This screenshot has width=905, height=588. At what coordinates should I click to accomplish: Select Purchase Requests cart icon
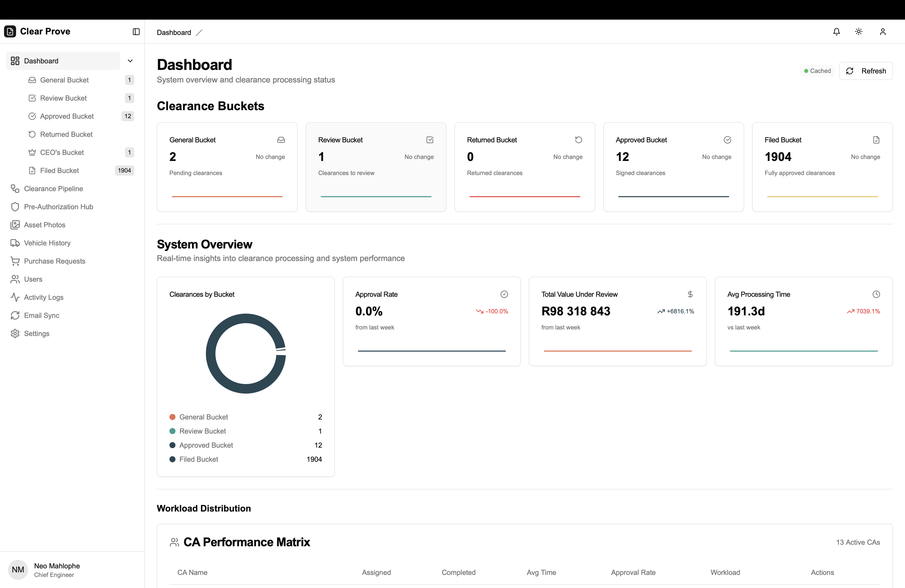pos(15,261)
